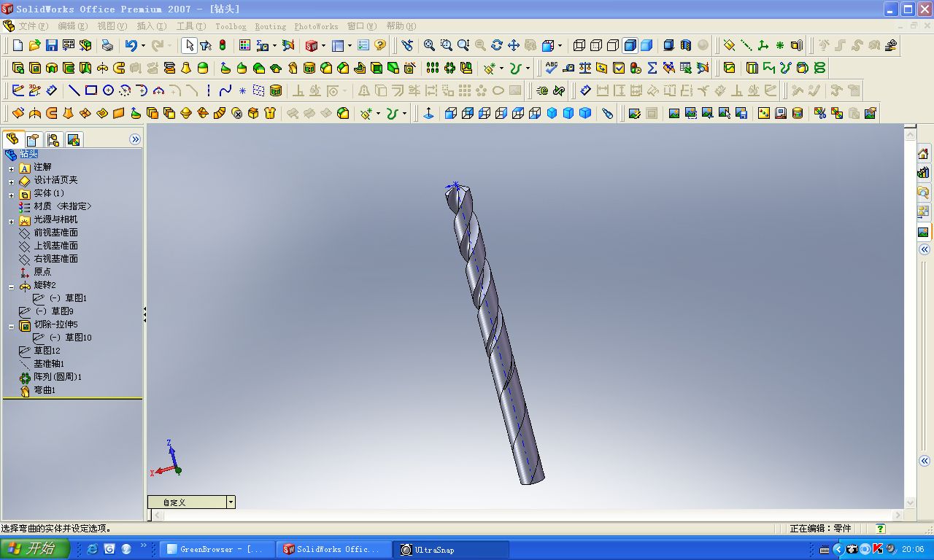Draw a line with the sketch Line tool
The height and width of the screenshot is (560, 934).
(74, 90)
